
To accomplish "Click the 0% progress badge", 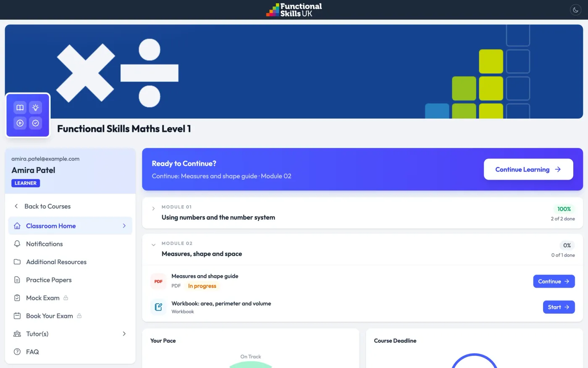I will coord(567,246).
